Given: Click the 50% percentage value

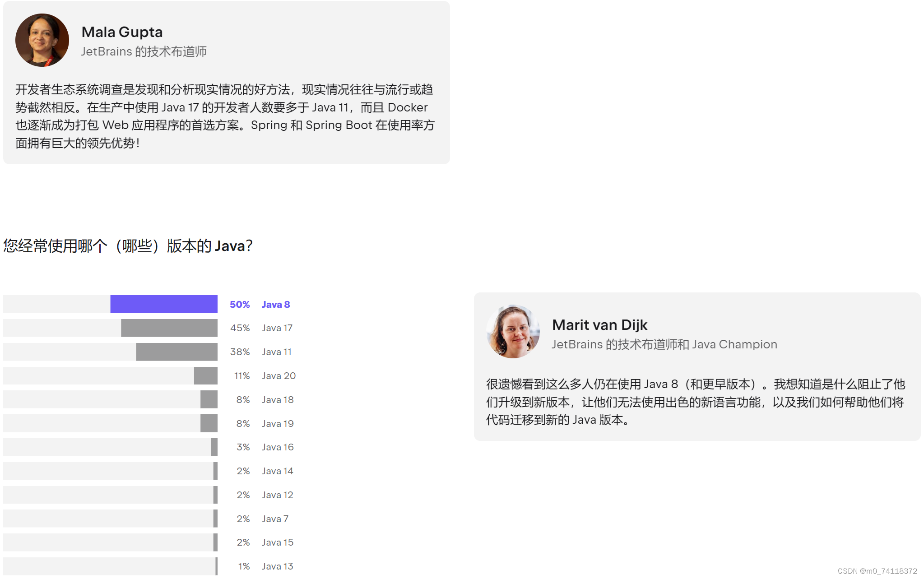Looking at the screenshot, I should [x=240, y=305].
